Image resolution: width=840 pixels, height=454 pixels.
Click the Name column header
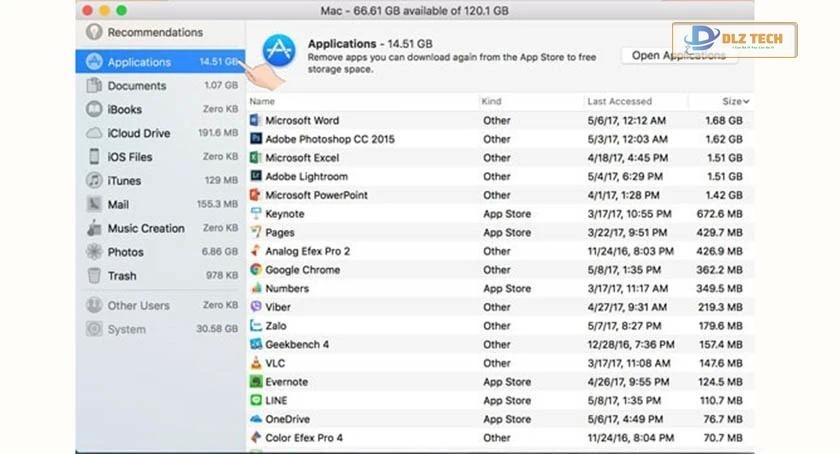click(262, 102)
